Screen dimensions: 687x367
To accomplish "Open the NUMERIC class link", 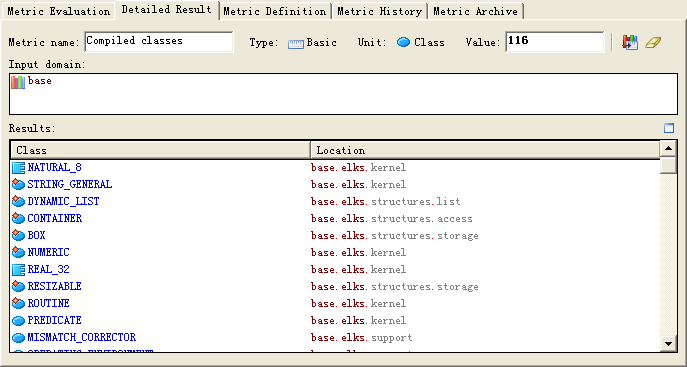I will point(48,252).
